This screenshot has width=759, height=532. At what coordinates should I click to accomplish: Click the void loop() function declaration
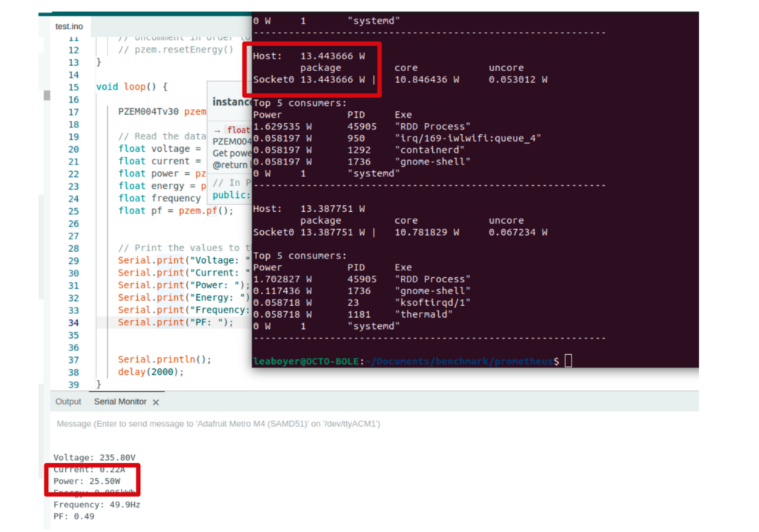132,87
